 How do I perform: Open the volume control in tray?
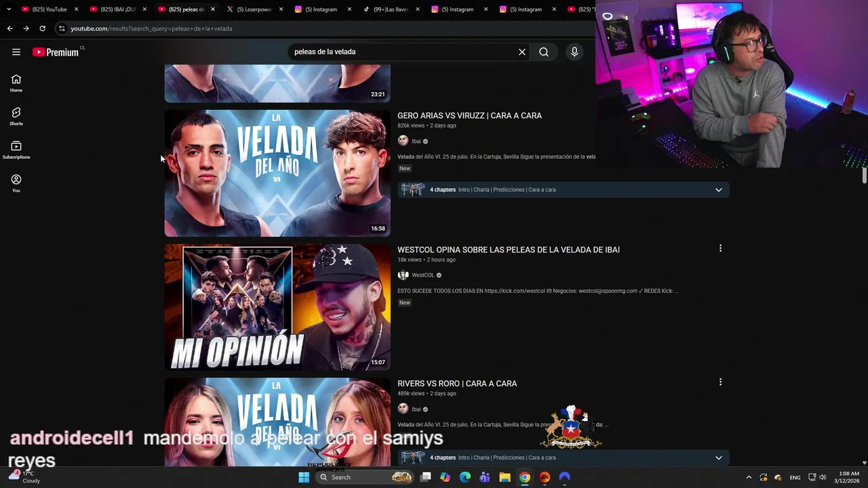823,477
